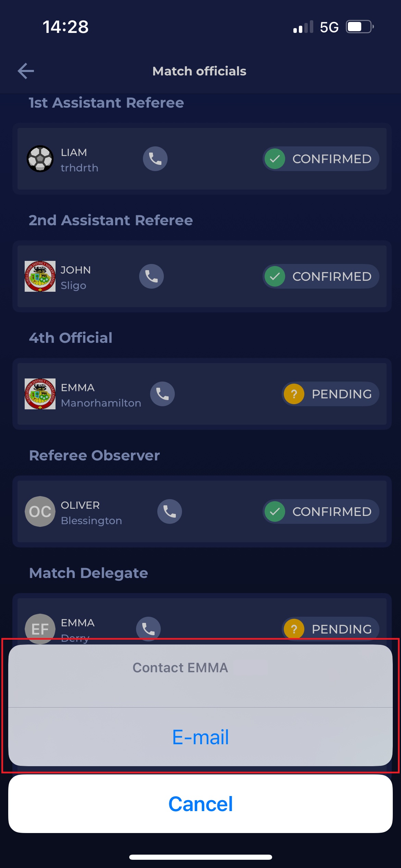This screenshot has width=401, height=868.
Task: Tap the OC initials avatar
Action: click(x=40, y=511)
